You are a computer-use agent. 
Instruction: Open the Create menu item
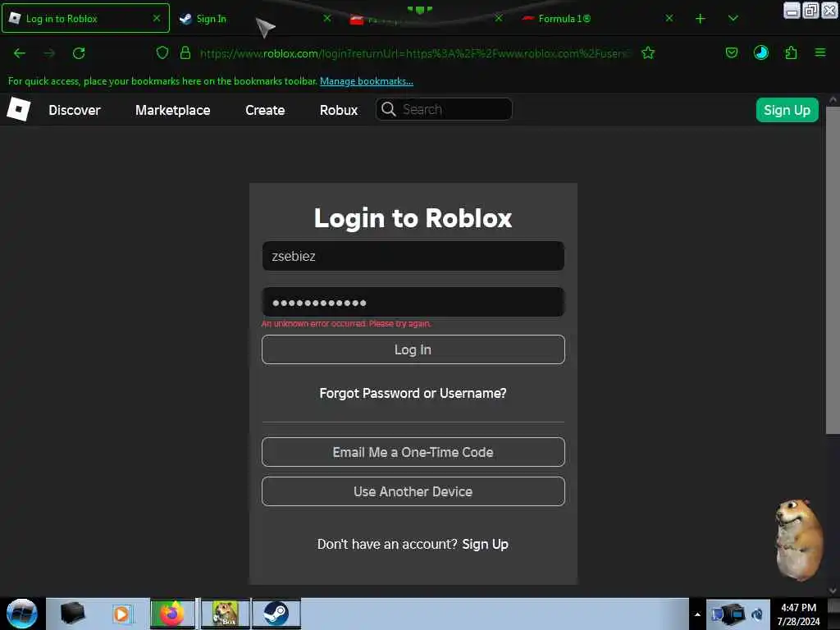pos(265,110)
